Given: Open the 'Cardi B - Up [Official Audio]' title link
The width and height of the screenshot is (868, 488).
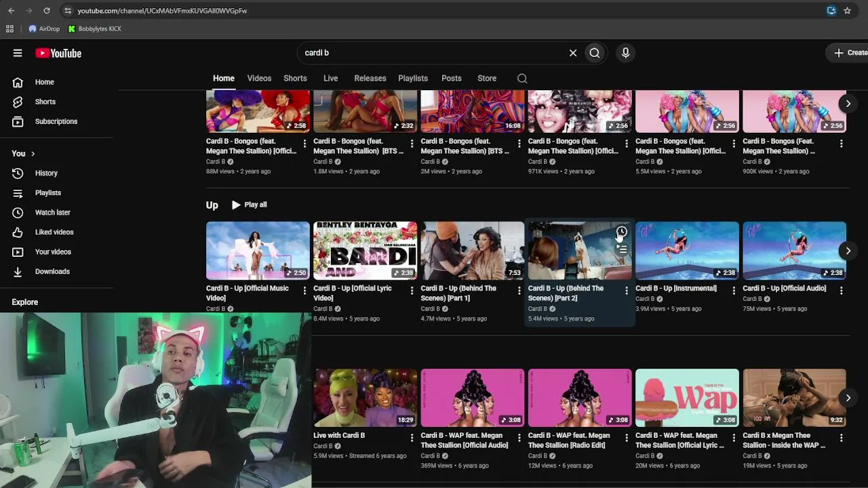Looking at the screenshot, I should tap(785, 289).
